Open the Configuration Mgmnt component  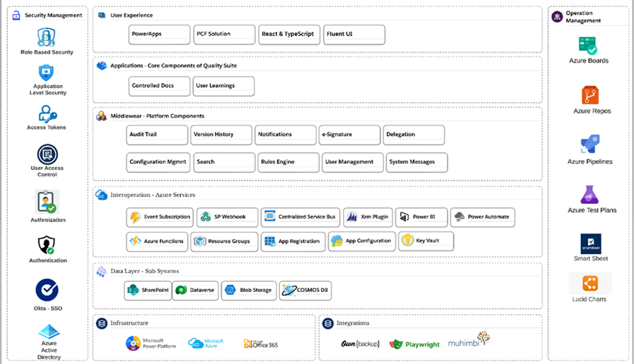pyautogui.click(x=158, y=162)
